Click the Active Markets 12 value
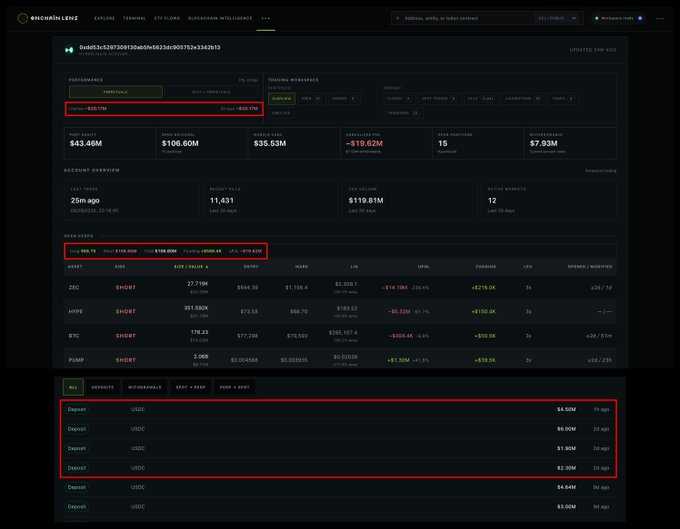Image resolution: width=680 pixels, height=529 pixels. tap(492, 200)
